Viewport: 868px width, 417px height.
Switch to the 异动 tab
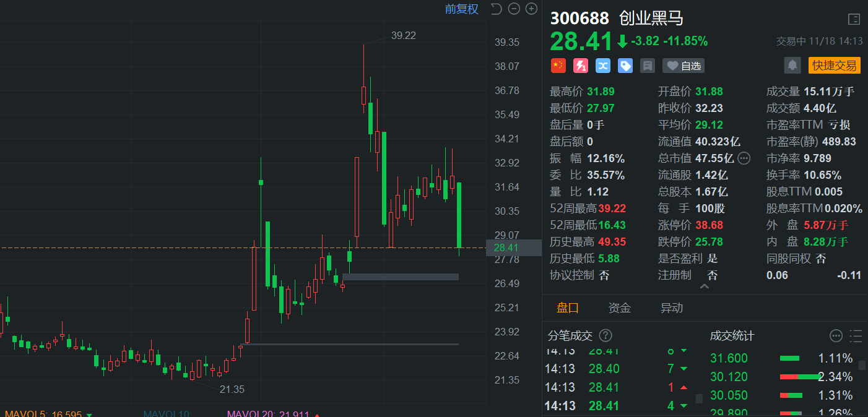click(672, 307)
